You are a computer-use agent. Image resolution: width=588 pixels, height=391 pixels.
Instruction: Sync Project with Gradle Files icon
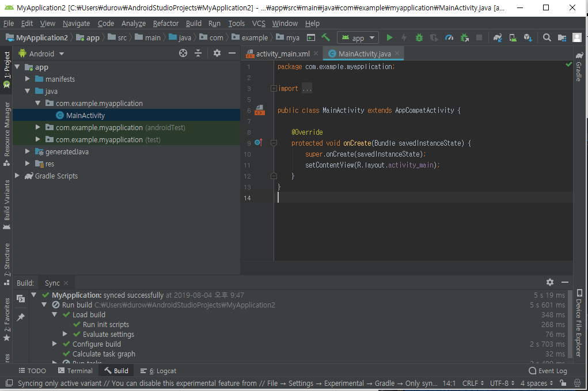pos(497,37)
